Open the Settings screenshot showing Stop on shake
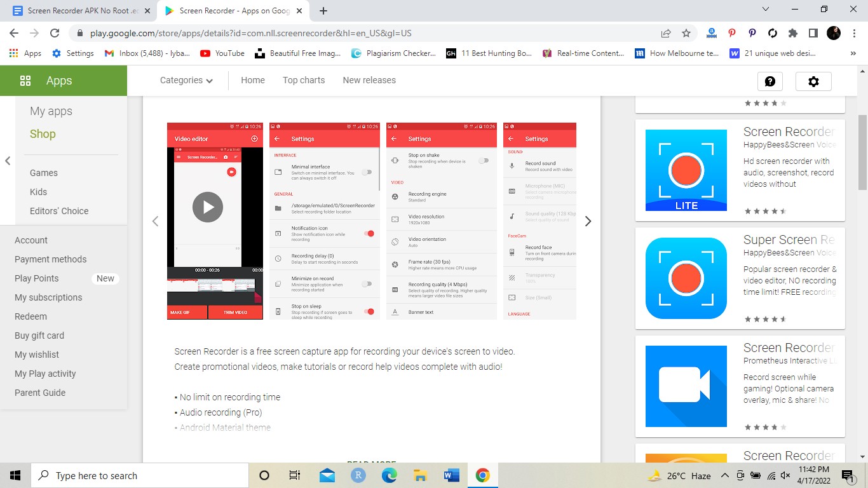 [x=442, y=220]
